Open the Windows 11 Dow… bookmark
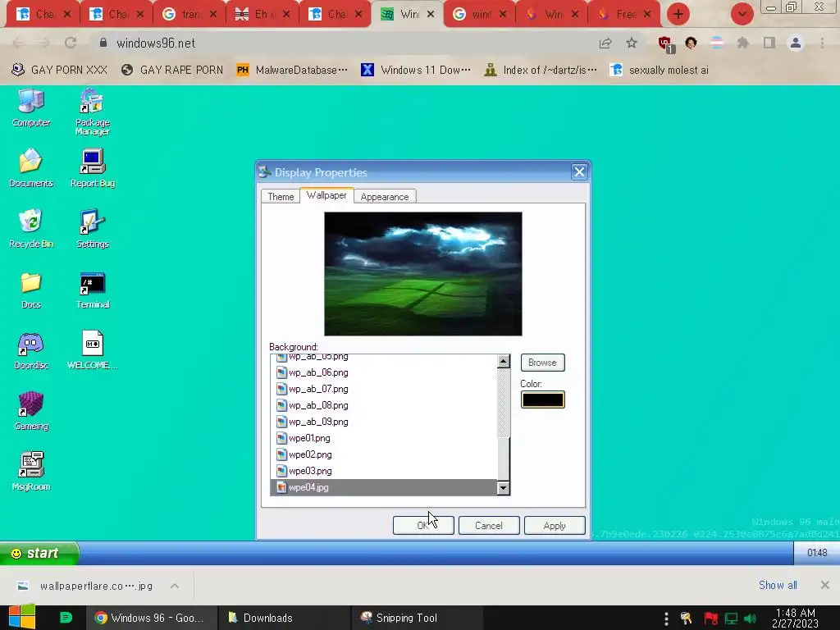 point(416,70)
